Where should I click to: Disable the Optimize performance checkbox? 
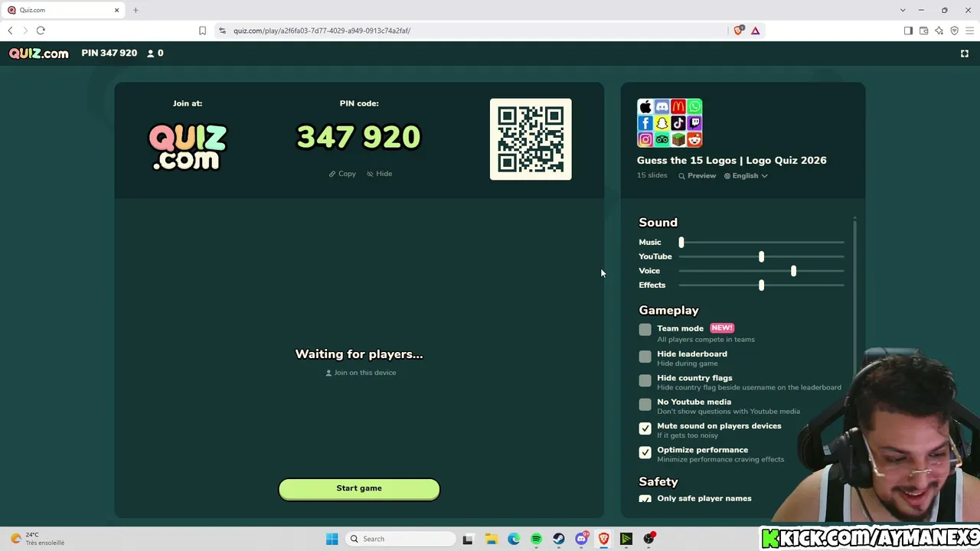click(645, 452)
